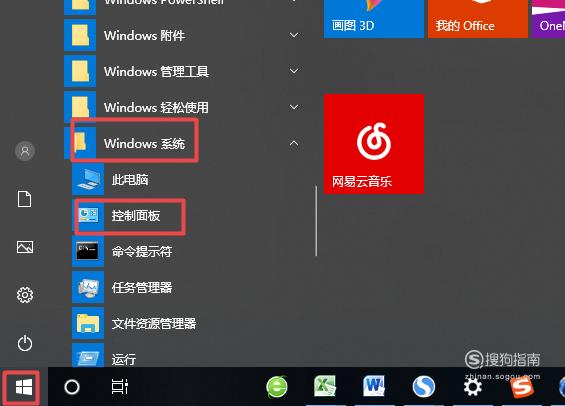The width and height of the screenshot is (565, 406).
Task: Click the Start menu app list scrollbar
Action: tap(316, 221)
